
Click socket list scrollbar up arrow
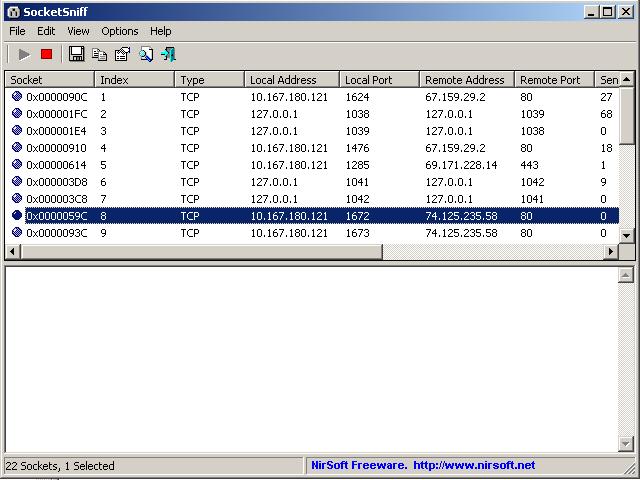coord(627,79)
